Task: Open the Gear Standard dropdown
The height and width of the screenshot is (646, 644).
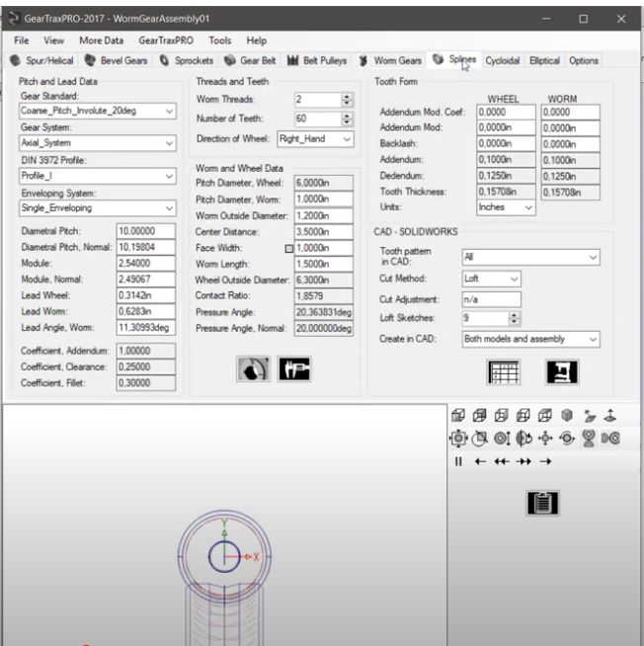Action: pos(98,111)
